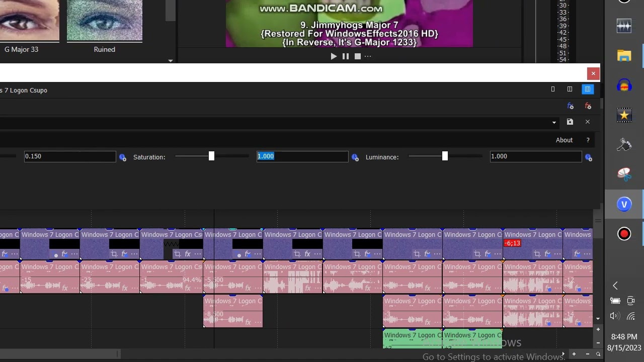Click the red -6;13 marker on video clip
The image size is (644, 362).
click(x=512, y=243)
